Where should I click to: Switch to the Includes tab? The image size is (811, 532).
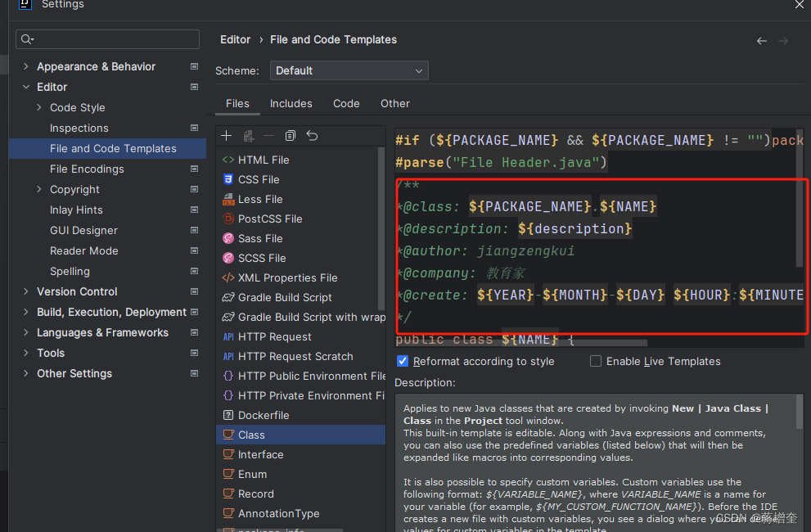click(x=291, y=103)
